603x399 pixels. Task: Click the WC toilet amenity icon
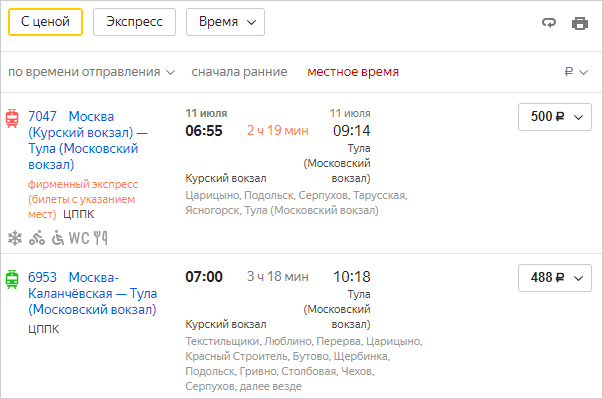pyautogui.click(x=79, y=238)
